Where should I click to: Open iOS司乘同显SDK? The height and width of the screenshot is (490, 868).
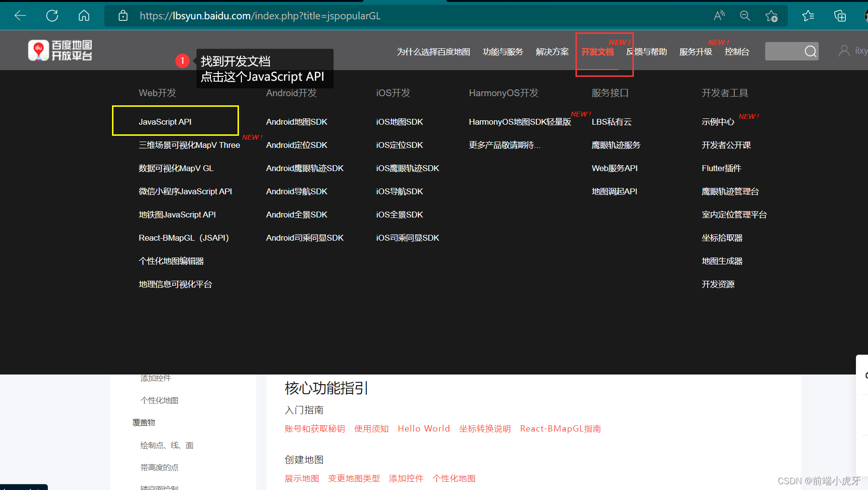pyautogui.click(x=407, y=238)
